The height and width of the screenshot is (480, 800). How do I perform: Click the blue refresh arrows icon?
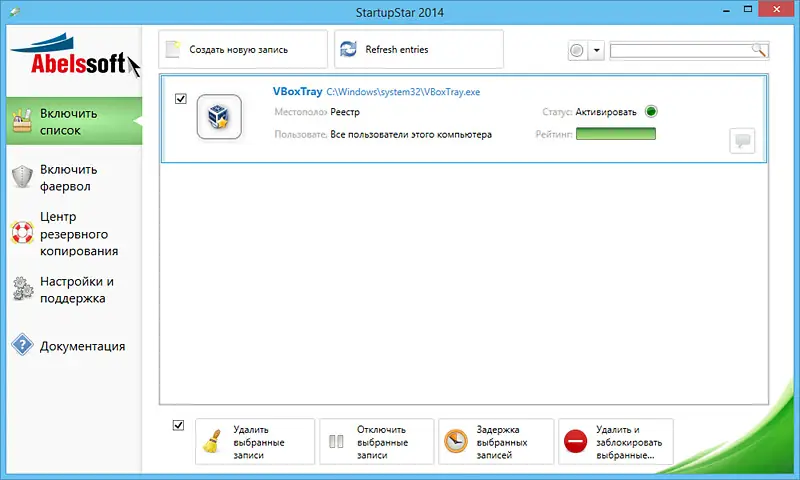pyautogui.click(x=348, y=49)
